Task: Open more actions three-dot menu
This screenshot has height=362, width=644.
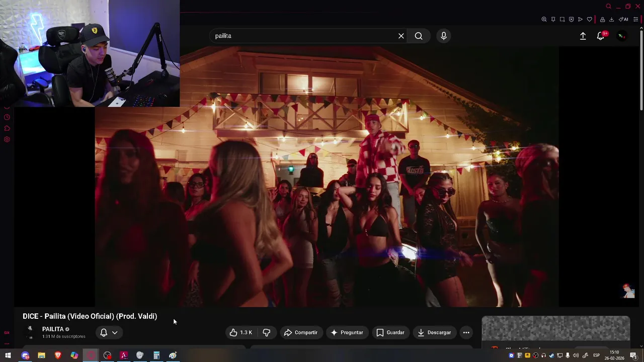Action: point(466,332)
